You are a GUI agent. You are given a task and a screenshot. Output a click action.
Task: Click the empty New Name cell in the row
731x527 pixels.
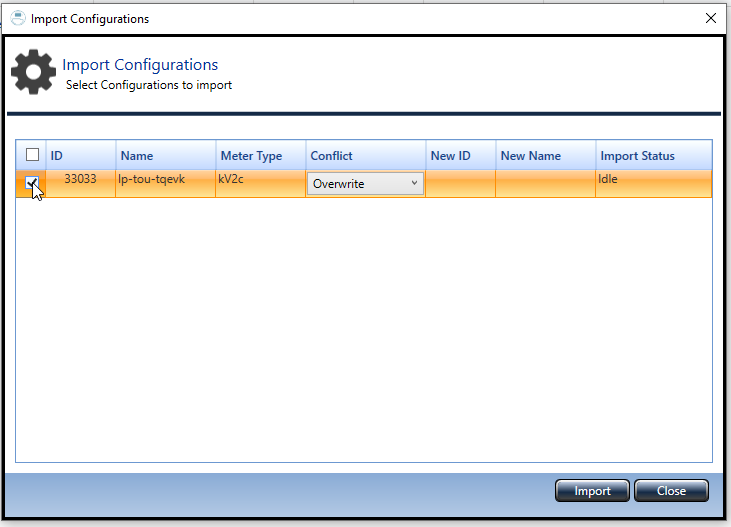pyautogui.click(x=545, y=184)
